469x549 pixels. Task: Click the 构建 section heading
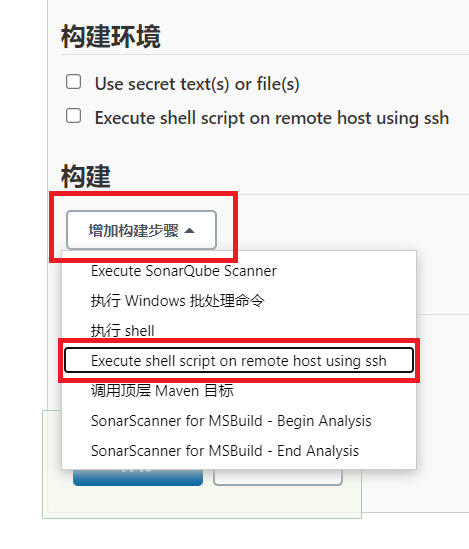click(x=86, y=176)
